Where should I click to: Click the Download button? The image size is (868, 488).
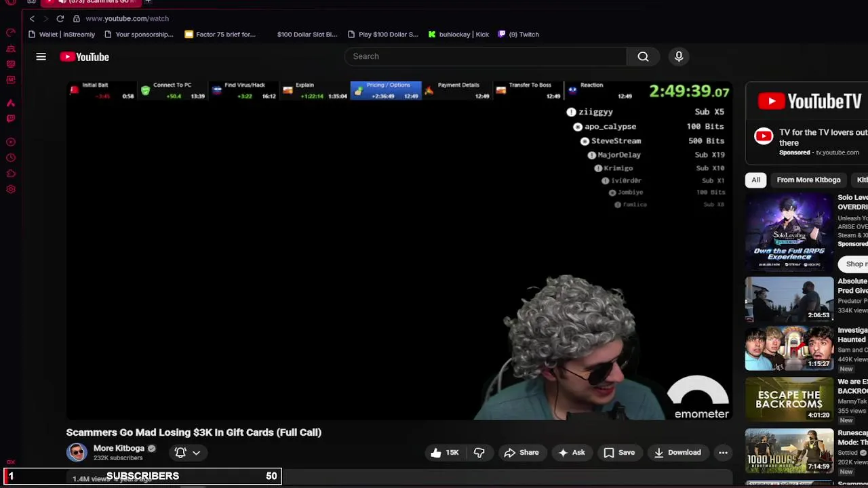(x=677, y=453)
